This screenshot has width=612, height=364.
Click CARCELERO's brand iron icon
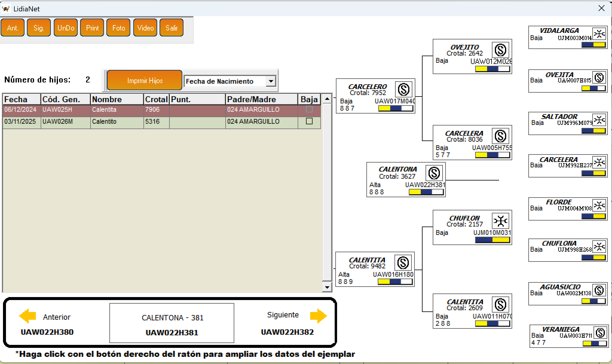[x=403, y=89]
